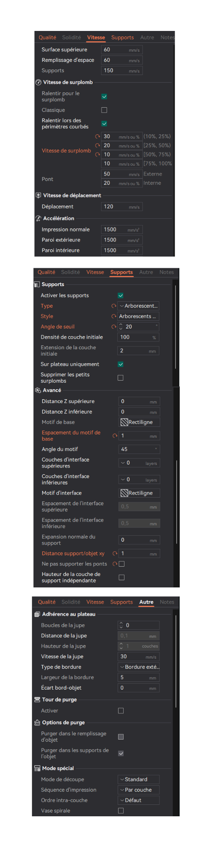
Task: Reset overhang speed for [25%, 50%)
Action: coord(98,145)
